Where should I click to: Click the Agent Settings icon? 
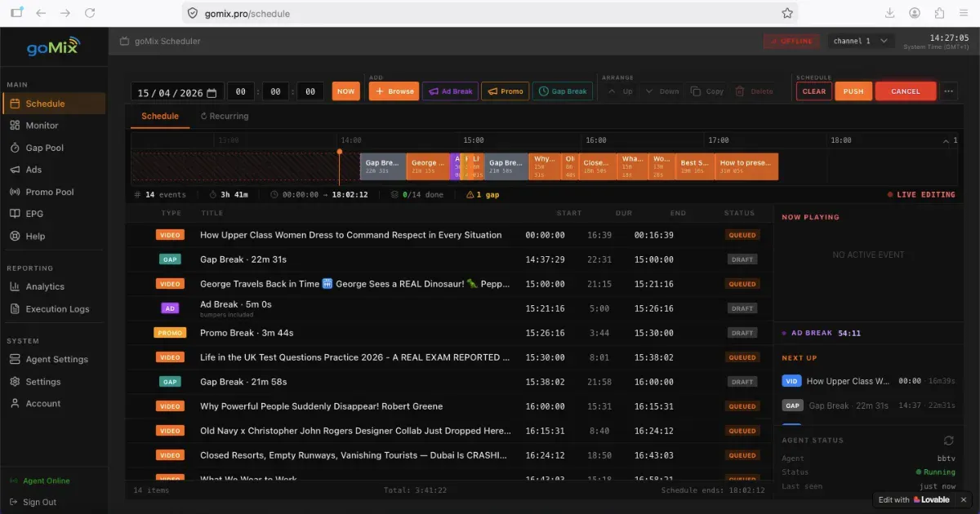15,359
